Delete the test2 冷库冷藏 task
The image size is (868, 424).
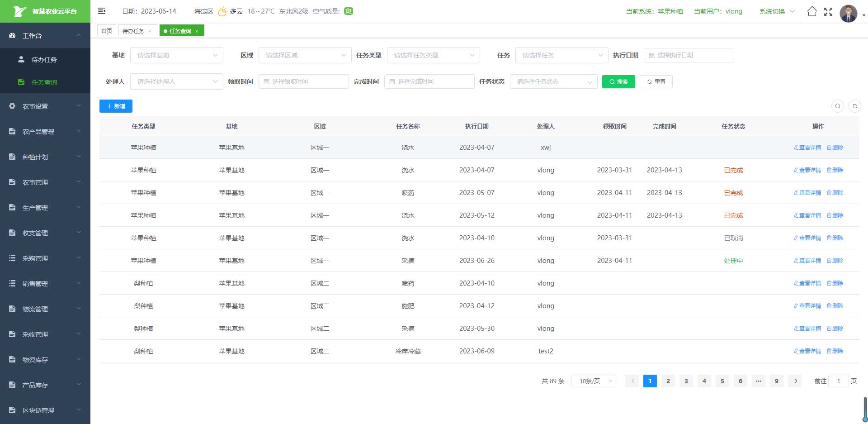point(835,351)
